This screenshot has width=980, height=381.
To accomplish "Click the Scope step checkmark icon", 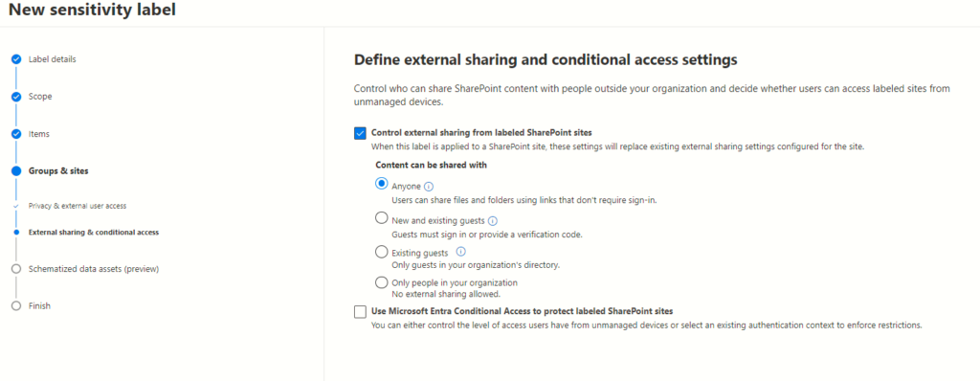I will (16, 97).
